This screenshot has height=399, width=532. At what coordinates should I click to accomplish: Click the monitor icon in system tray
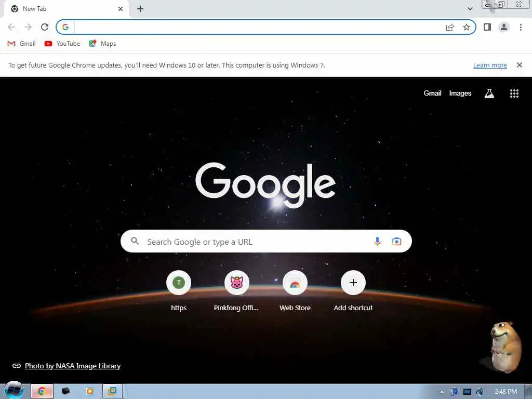click(x=467, y=392)
